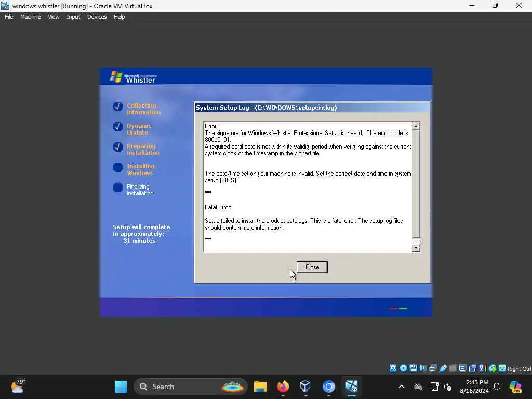This screenshot has height=399, width=532.
Task: Click the Finalizing installation step text
Action: click(x=140, y=190)
